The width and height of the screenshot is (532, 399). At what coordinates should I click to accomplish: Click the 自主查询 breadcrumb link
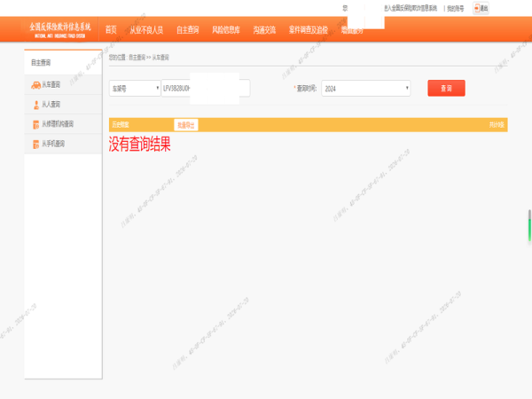click(137, 58)
